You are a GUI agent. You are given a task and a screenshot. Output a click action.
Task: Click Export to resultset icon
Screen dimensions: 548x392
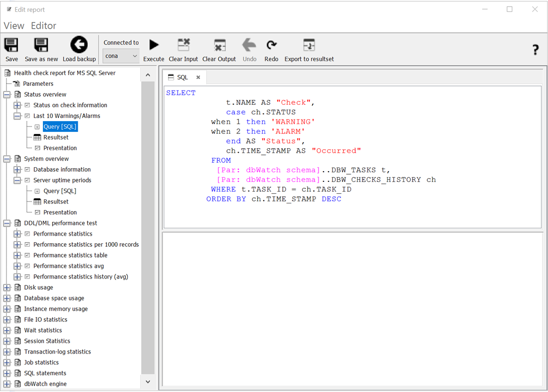tap(309, 45)
